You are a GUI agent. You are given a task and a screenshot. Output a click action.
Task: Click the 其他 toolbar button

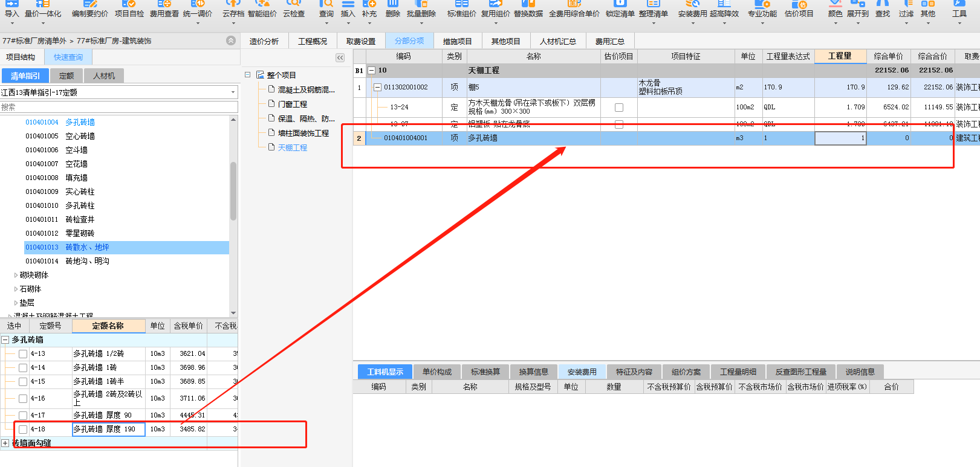coord(927,13)
